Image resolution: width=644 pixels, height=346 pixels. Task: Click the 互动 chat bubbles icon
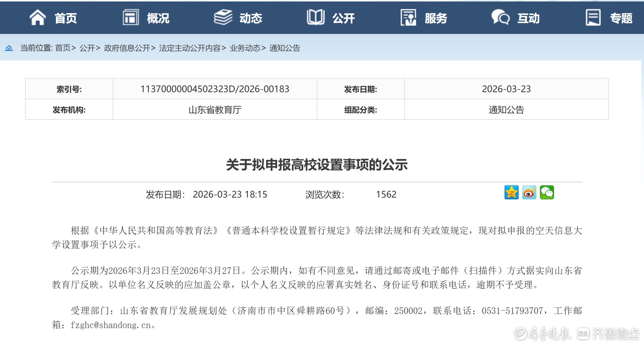(500, 17)
